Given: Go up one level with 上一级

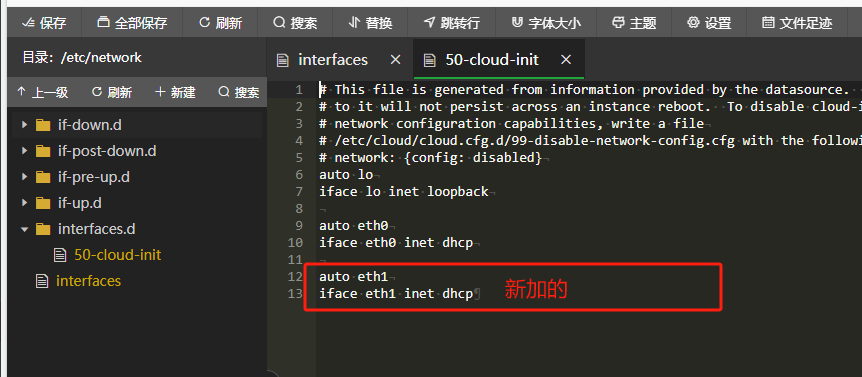Looking at the screenshot, I should click(x=42, y=92).
